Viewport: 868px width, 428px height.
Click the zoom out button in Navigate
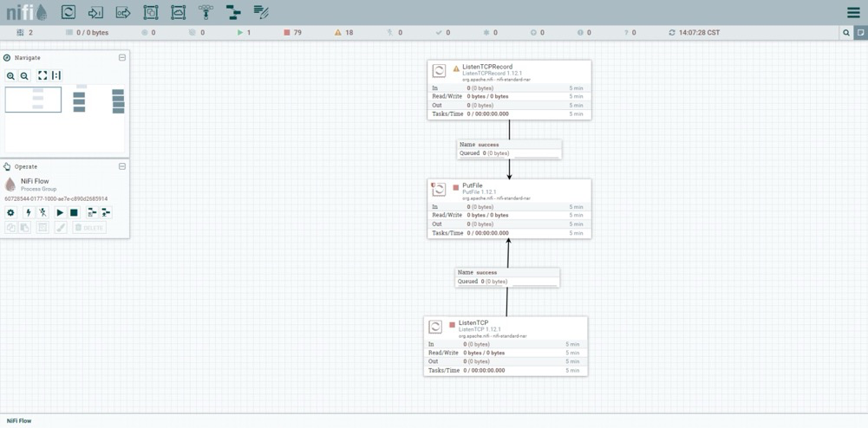[24, 75]
